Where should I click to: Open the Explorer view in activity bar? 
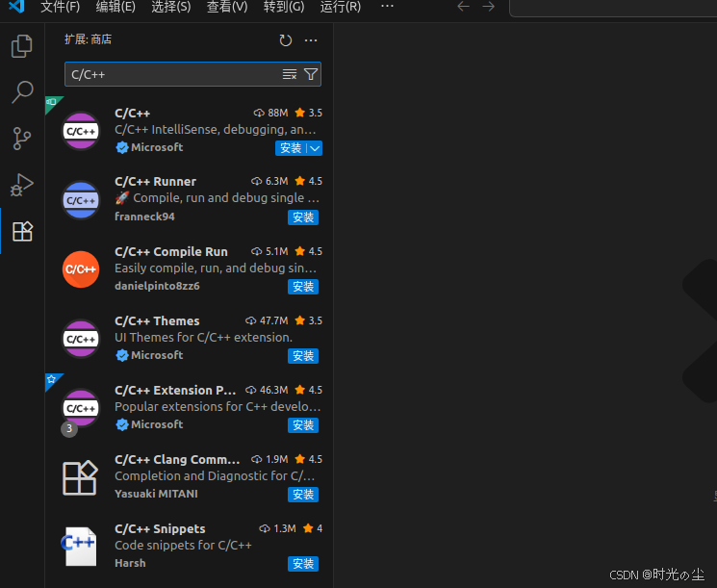pyautogui.click(x=21, y=46)
